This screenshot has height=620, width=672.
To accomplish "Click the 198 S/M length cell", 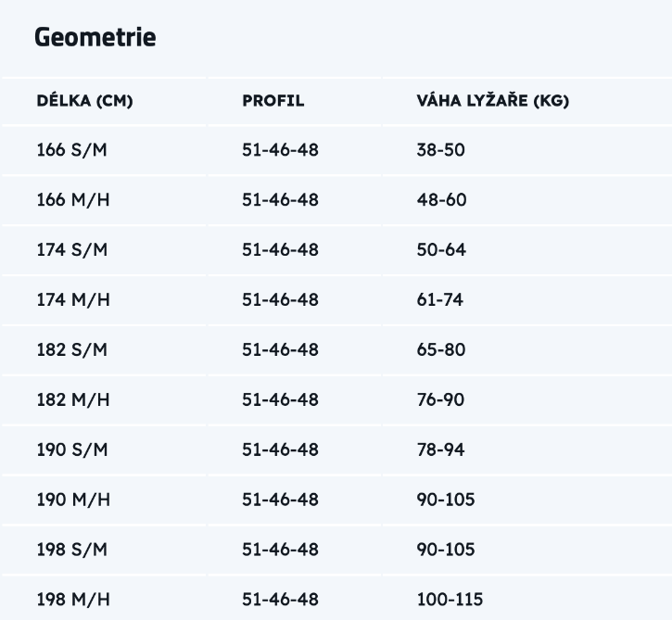I will pos(72,550).
